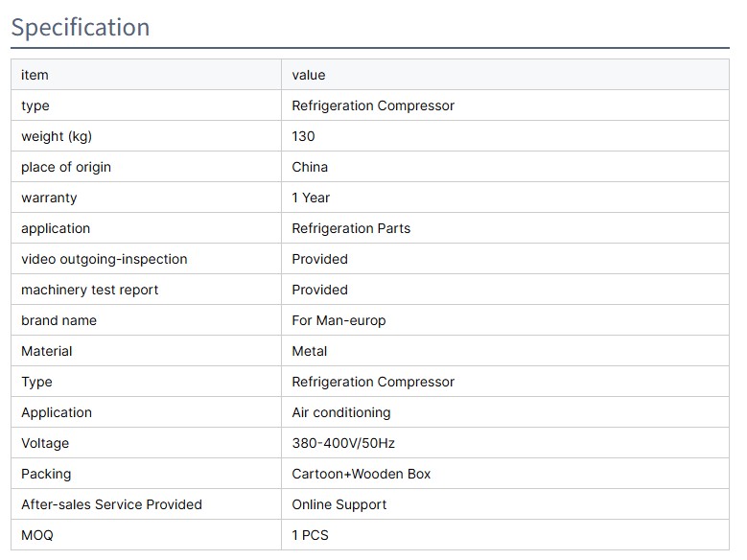Click the 'place of origin' label

click(x=66, y=167)
